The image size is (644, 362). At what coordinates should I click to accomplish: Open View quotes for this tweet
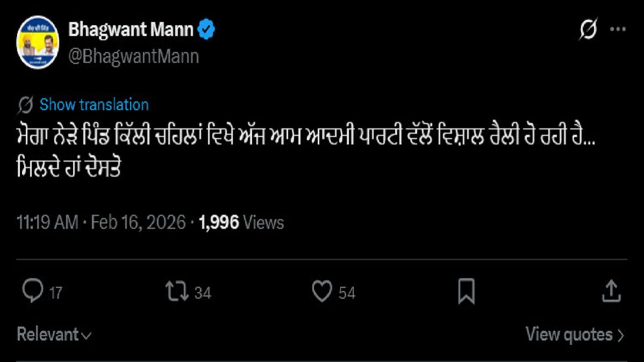click(570, 334)
